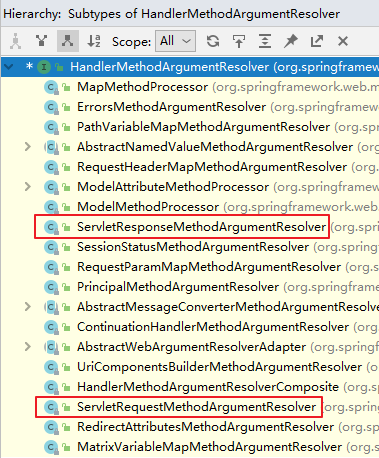Image resolution: width=379 pixels, height=458 pixels.
Task: Click the Class Hierarchy toolbar icon
Action: pos(15,41)
